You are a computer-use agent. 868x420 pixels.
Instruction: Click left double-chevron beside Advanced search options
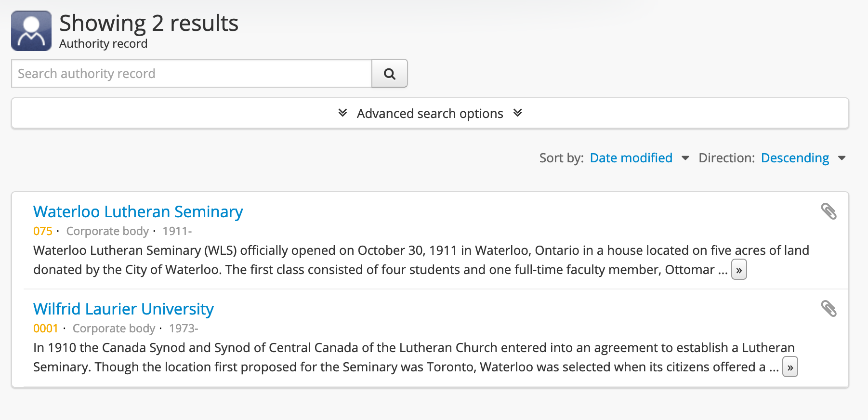point(342,113)
